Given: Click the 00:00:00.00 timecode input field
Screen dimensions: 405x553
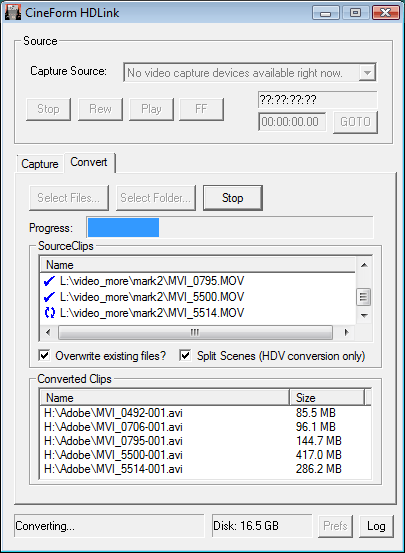Looking at the screenshot, I should coord(292,122).
